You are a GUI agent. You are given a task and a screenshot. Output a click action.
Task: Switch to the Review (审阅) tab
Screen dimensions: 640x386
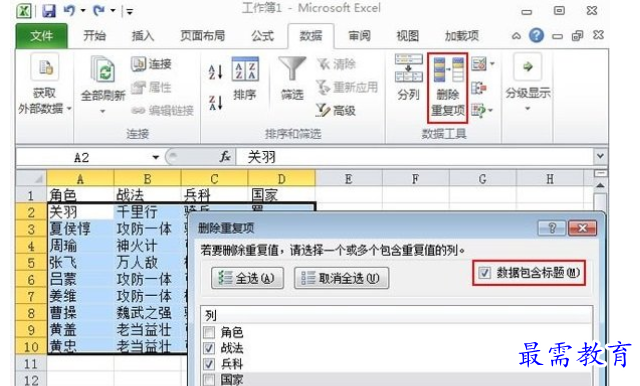pyautogui.click(x=359, y=36)
